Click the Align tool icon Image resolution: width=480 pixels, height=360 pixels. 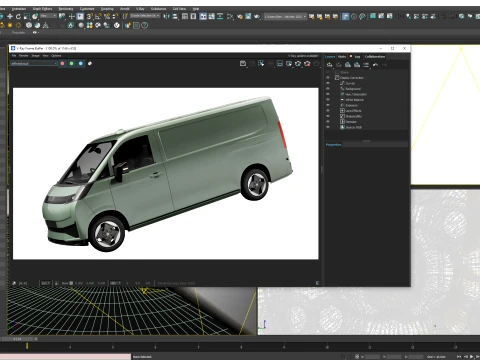175,16
